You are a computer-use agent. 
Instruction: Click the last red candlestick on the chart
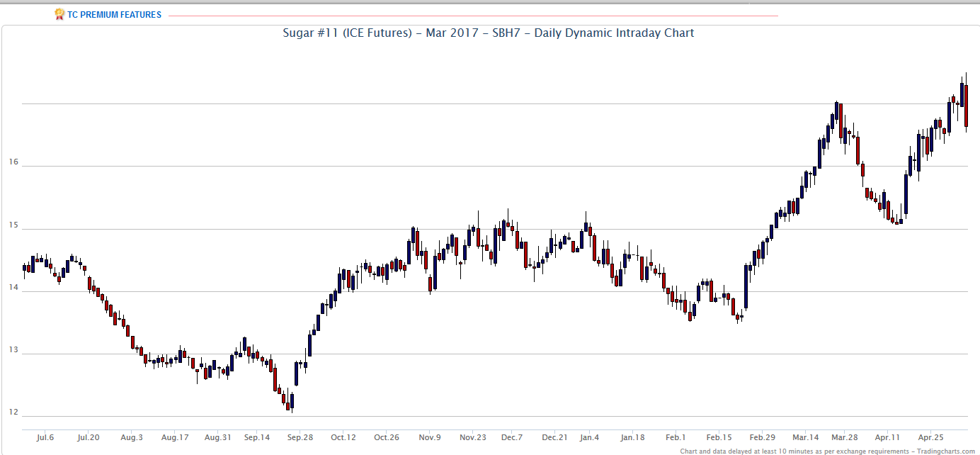click(x=967, y=106)
